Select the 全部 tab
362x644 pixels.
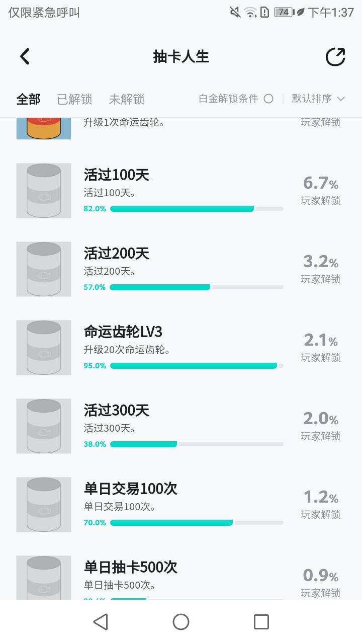point(28,99)
